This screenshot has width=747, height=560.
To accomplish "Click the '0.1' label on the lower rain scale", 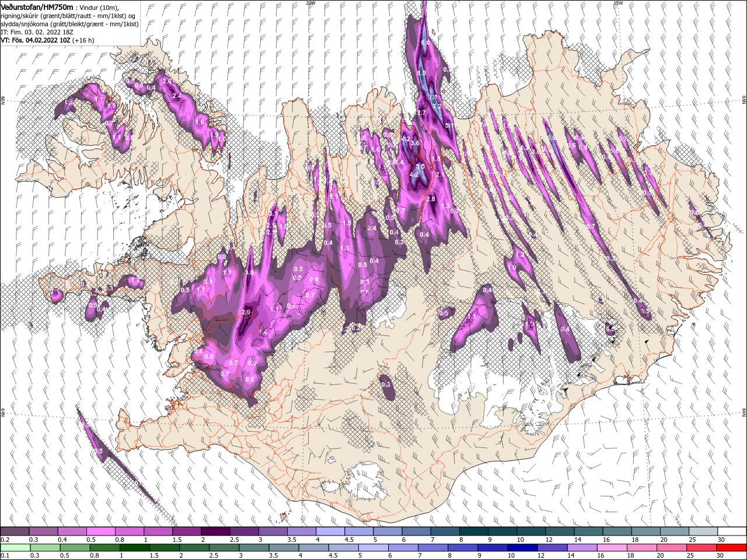I will pos(5,556).
